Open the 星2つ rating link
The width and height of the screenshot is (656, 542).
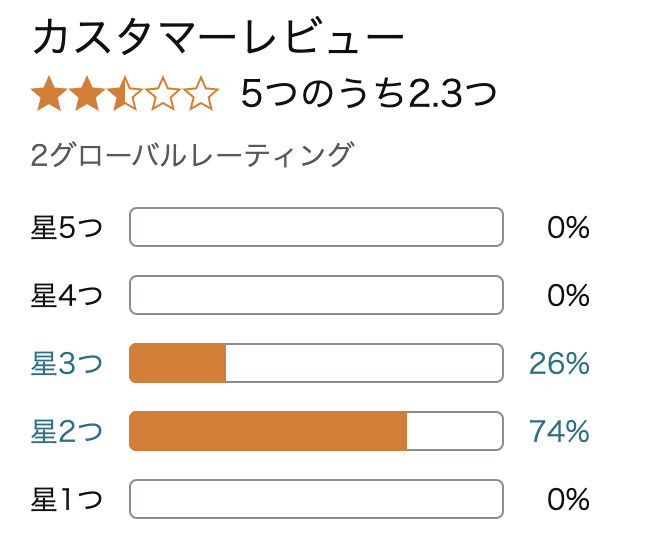click(67, 431)
